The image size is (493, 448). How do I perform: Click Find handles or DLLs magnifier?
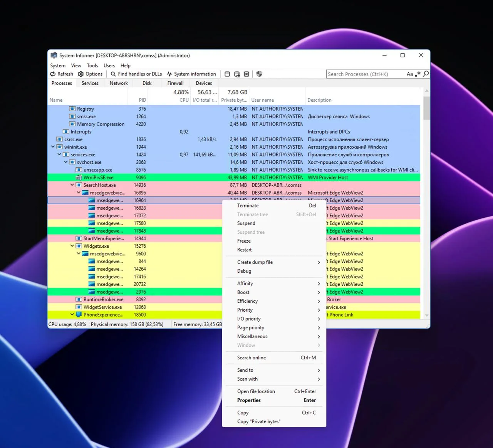coord(113,74)
